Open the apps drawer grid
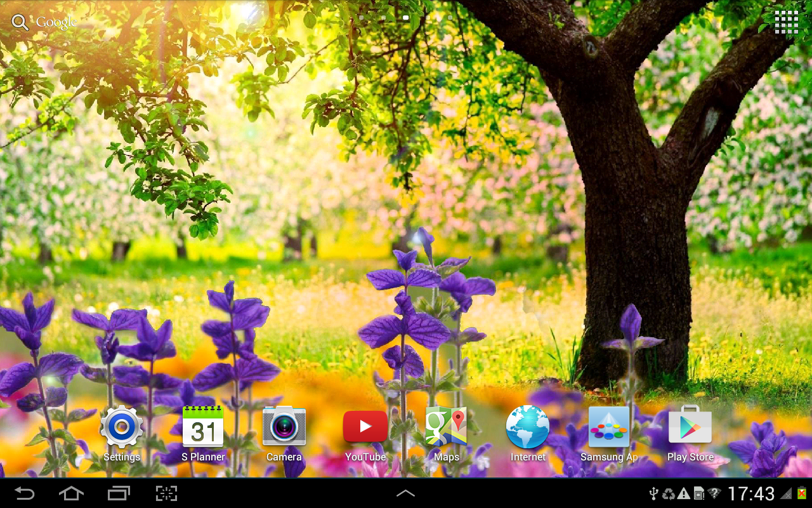The image size is (812, 508). coord(787,21)
